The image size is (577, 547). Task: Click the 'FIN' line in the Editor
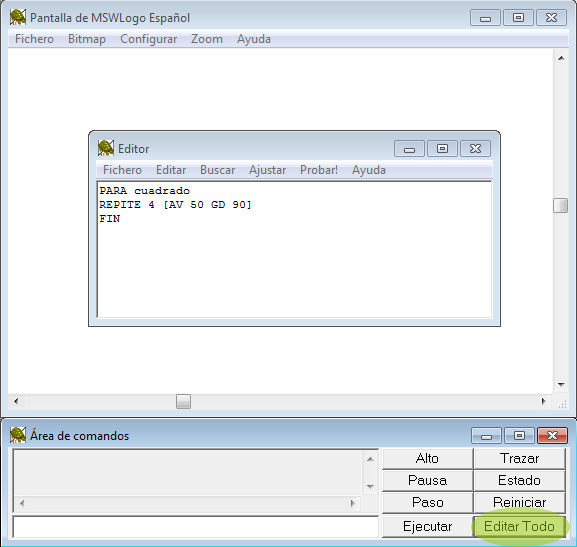[110, 219]
